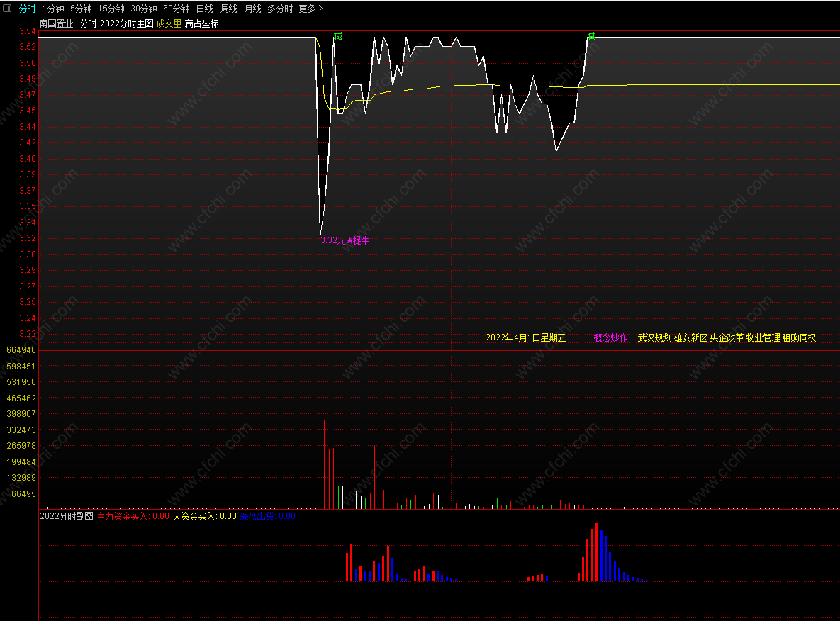Open the 周线 weekly chart tab

[x=229, y=9]
